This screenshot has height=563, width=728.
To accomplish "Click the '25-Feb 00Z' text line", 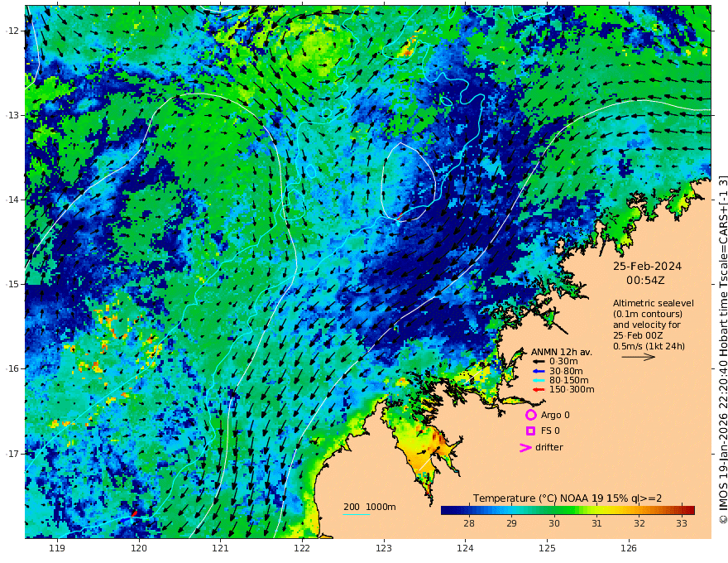I will (x=638, y=335).
